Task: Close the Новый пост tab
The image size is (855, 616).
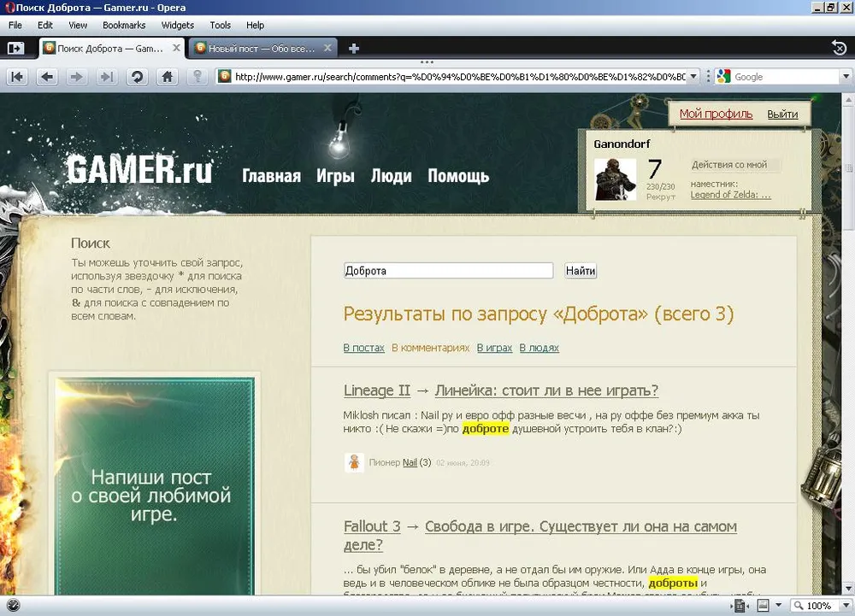Action: coord(327,48)
